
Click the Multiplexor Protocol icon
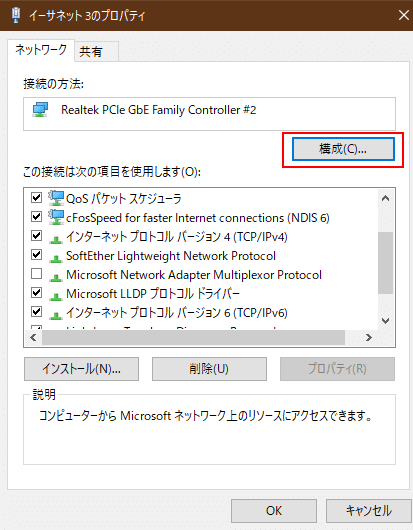click(x=56, y=277)
